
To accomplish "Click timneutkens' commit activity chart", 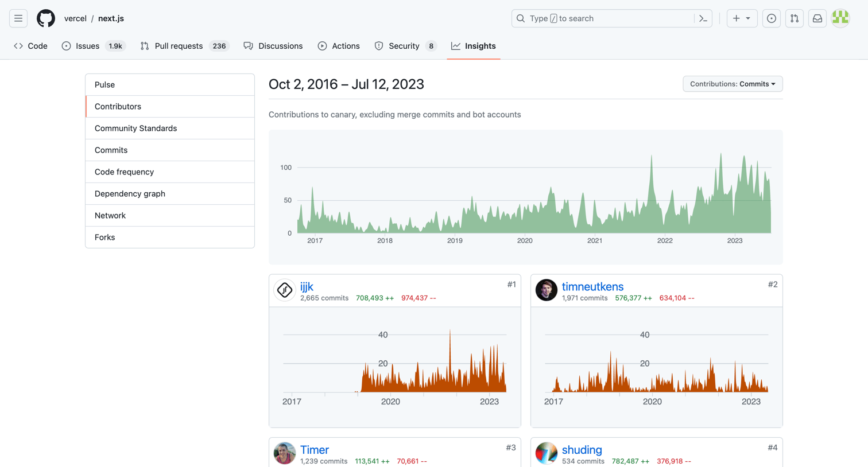I will [x=657, y=367].
